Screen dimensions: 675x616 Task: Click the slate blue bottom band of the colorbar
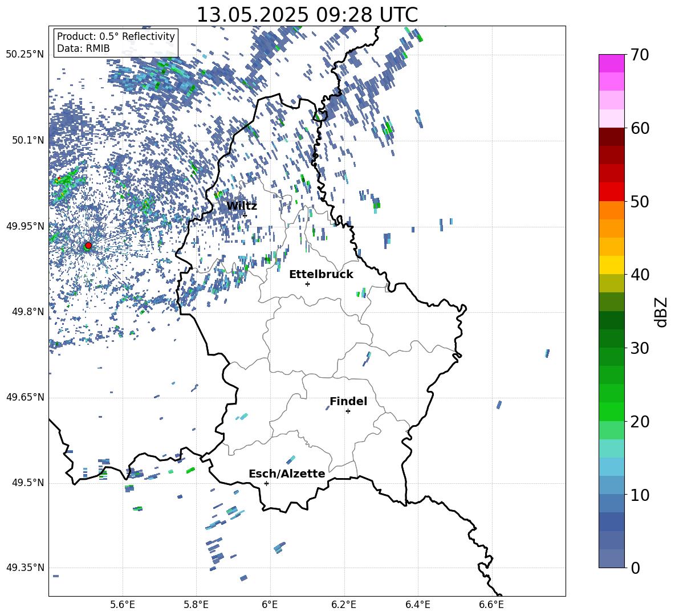point(611,558)
